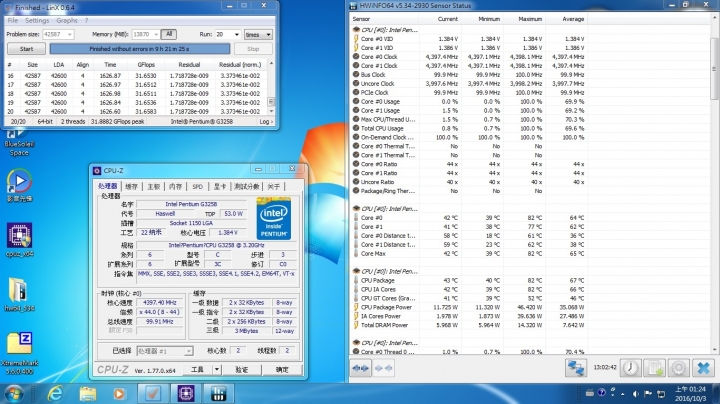
Task: Click HWiNFO clock reset timer icon
Action: (631, 368)
